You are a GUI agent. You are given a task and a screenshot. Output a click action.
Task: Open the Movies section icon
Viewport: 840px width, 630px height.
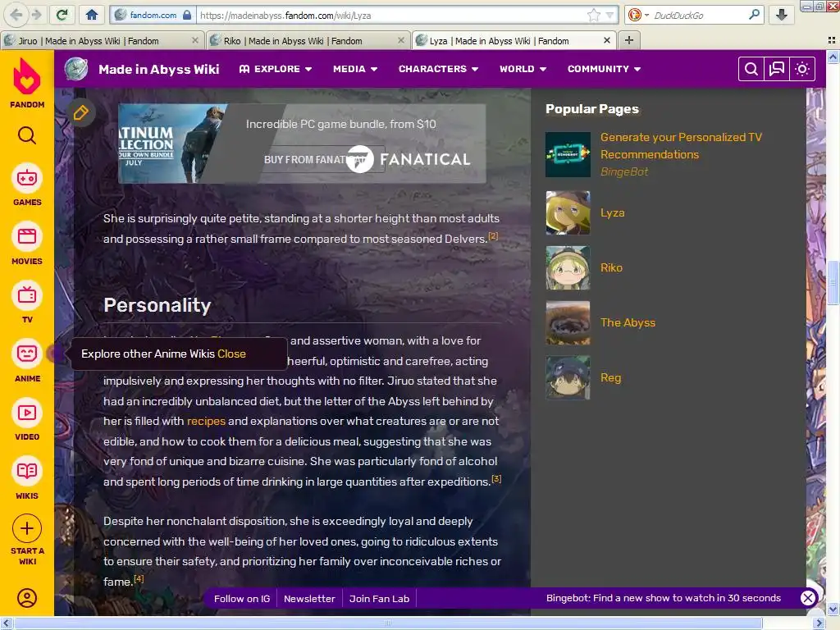click(x=27, y=237)
